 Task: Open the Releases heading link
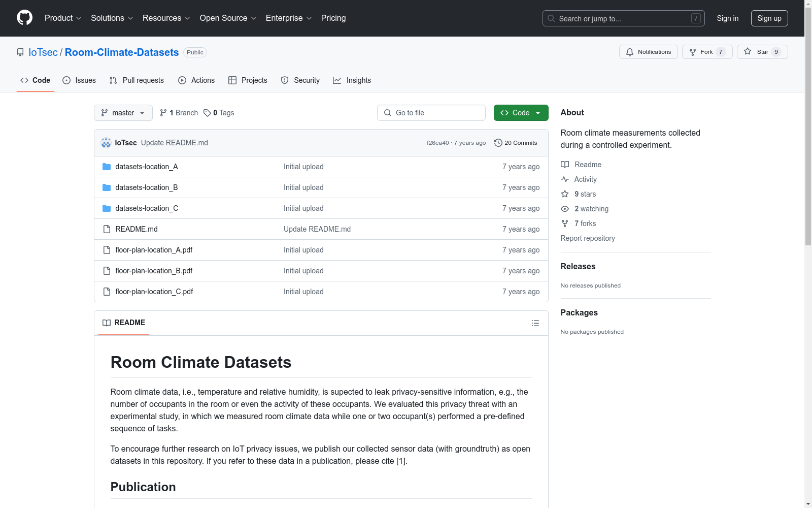[x=578, y=266]
